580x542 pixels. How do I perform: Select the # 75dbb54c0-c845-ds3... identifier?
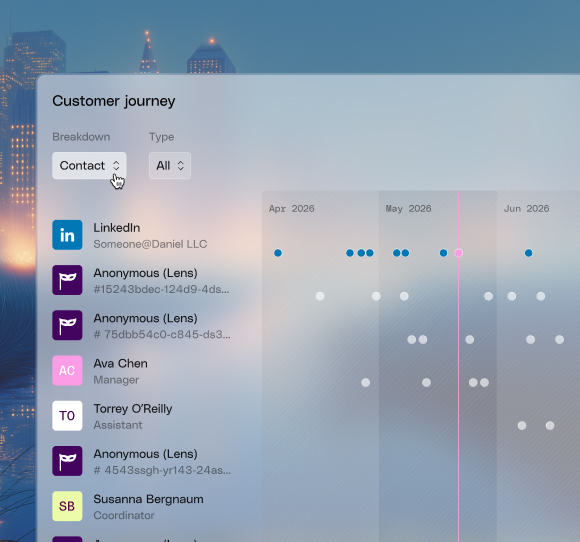(x=162, y=334)
